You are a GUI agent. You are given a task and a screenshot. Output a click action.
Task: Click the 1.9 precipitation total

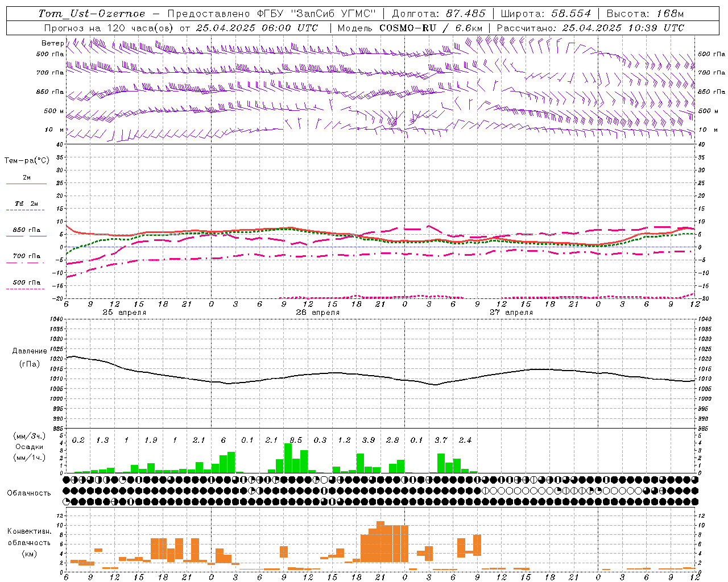pos(151,440)
